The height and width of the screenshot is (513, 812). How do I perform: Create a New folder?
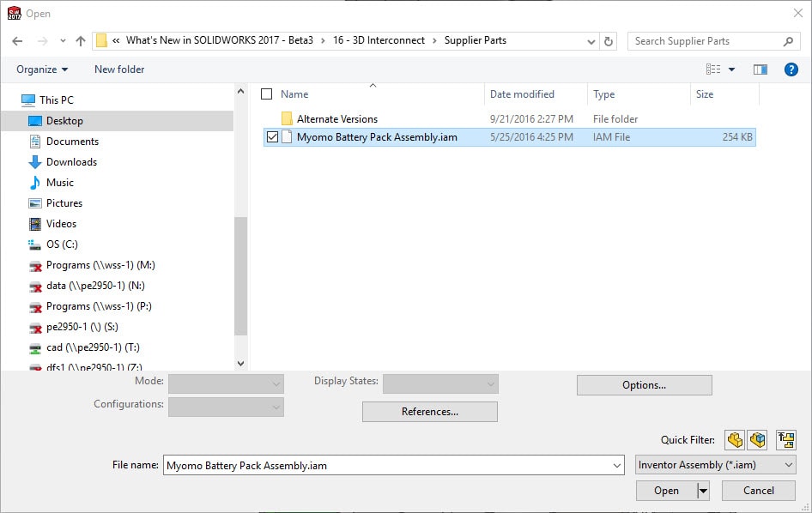point(119,69)
